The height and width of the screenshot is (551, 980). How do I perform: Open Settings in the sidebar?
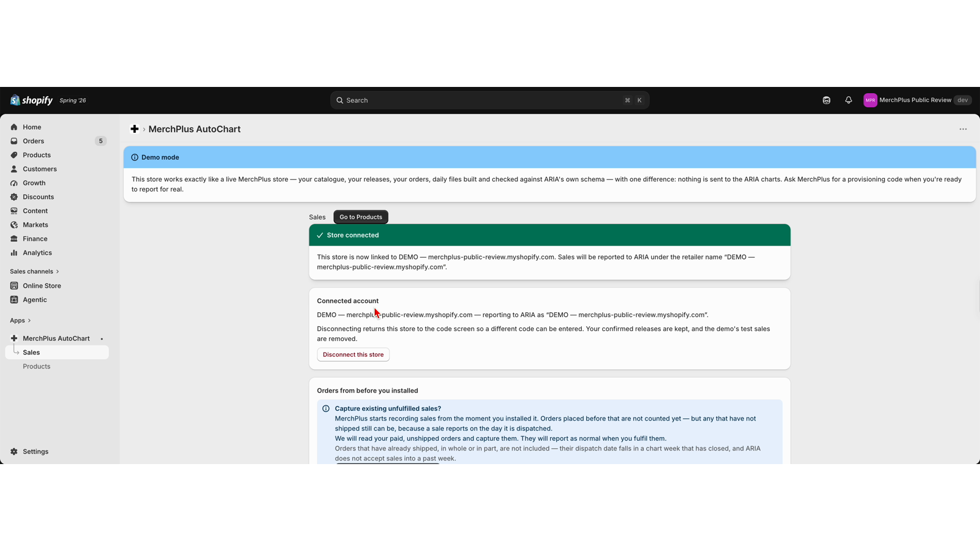[x=57, y=452]
